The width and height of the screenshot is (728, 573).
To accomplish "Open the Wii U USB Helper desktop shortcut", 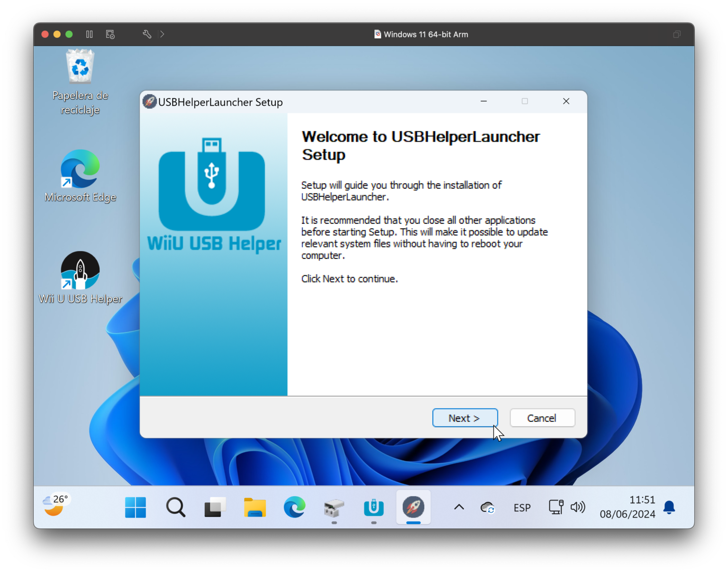I will click(80, 271).
